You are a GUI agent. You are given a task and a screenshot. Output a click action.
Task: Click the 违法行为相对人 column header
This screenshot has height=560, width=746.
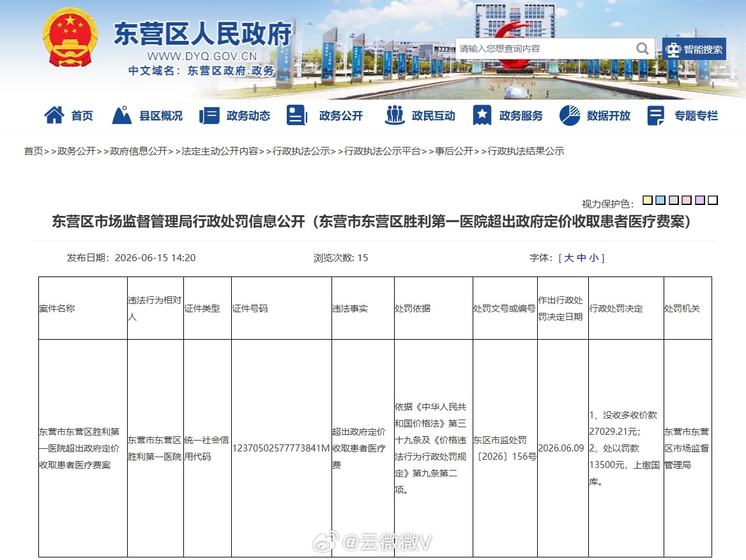(156, 308)
